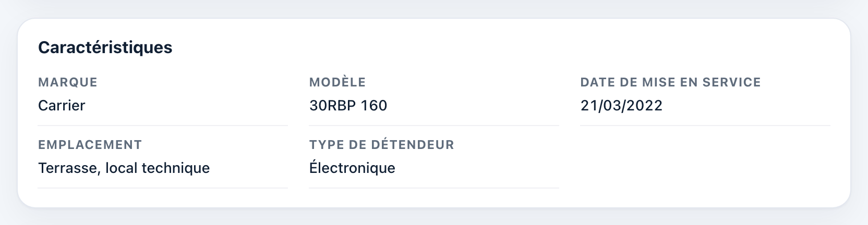Select the EMPLACEMENT field label

pos(90,145)
